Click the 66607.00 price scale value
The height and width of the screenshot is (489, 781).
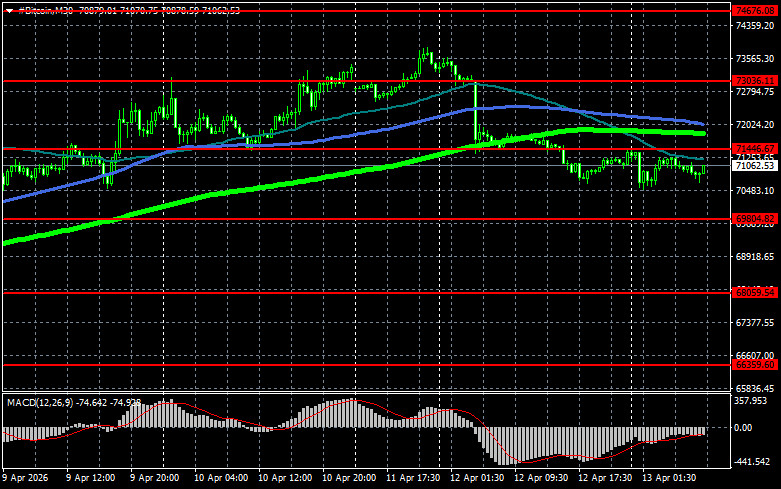click(x=755, y=356)
